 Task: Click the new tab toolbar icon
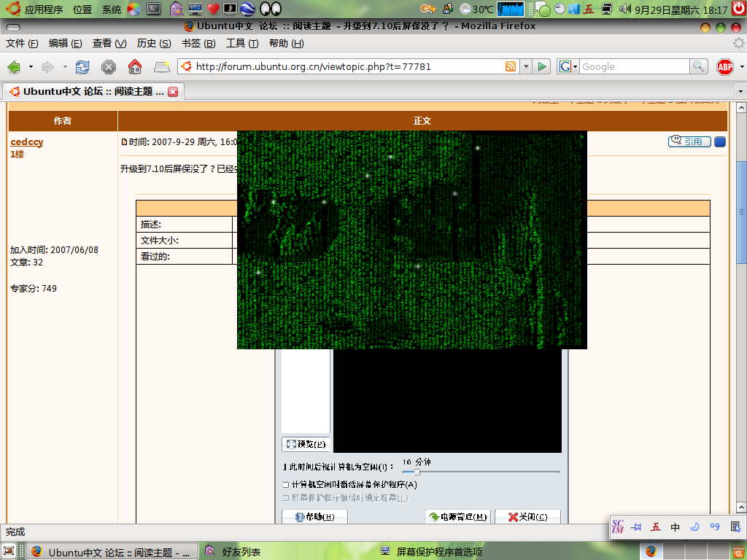coord(161,66)
